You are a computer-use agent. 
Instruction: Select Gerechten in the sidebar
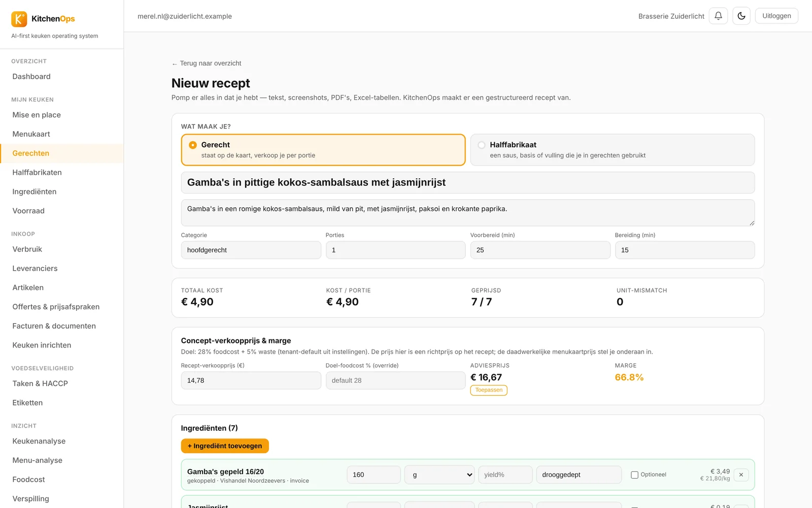31,153
